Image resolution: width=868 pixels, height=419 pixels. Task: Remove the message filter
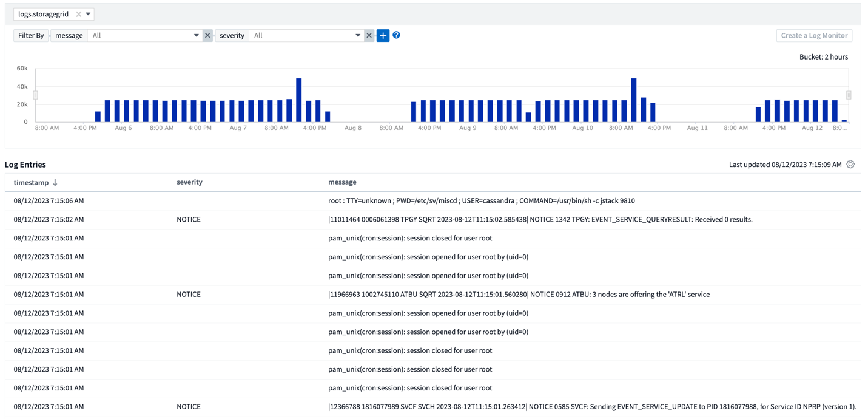[x=207, y=36]
